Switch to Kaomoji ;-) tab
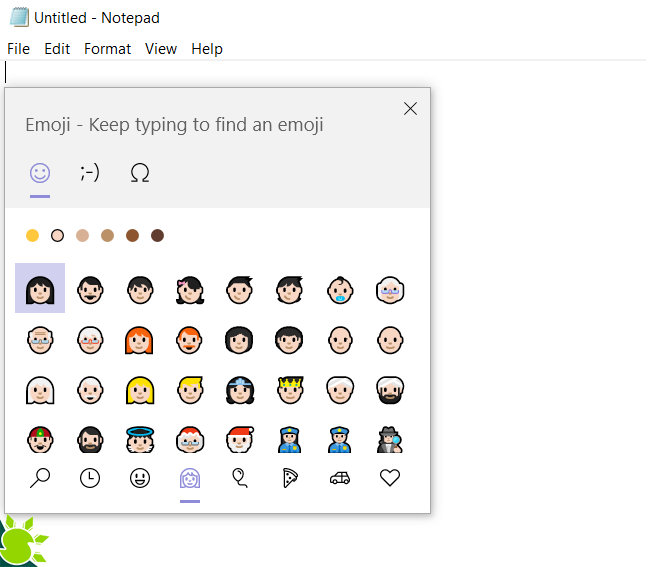666x567 pixels. (90, 173)
